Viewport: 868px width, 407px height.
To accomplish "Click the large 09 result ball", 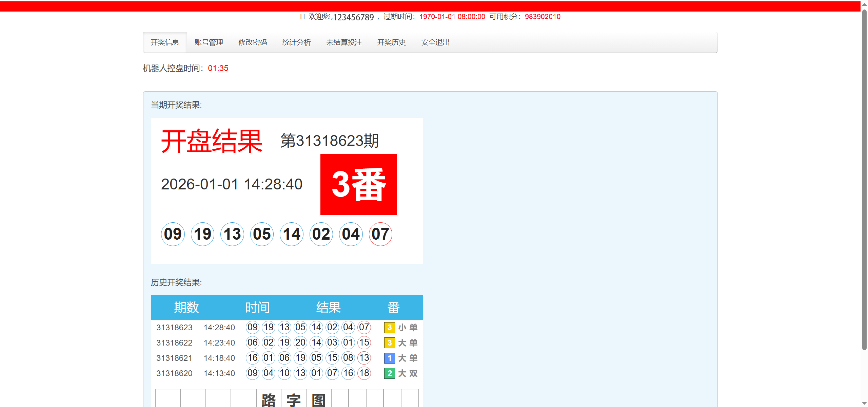I will pos(173,234).
